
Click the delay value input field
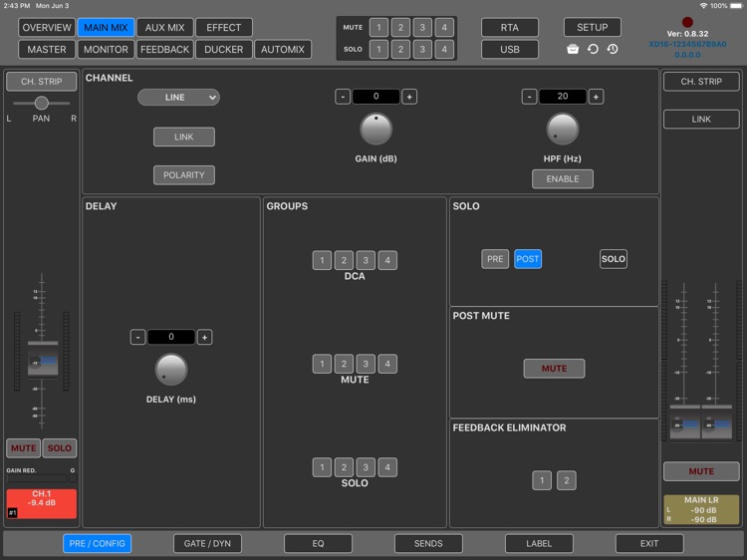(171, 337)
